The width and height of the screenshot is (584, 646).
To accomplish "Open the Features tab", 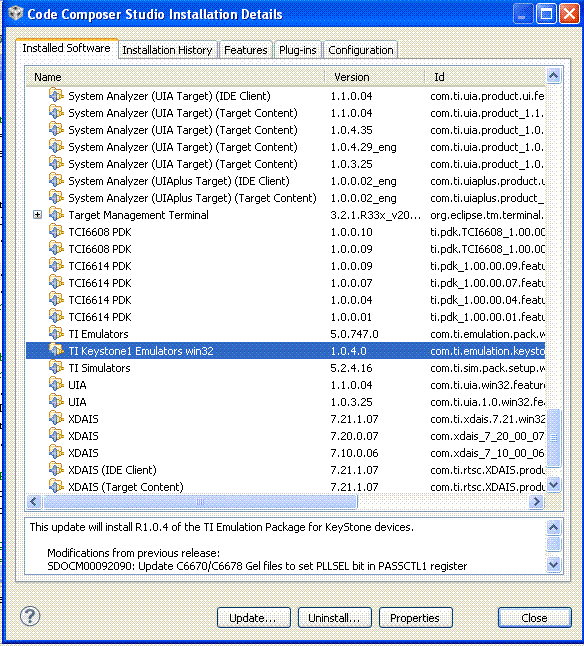I will tap(246, 50).
